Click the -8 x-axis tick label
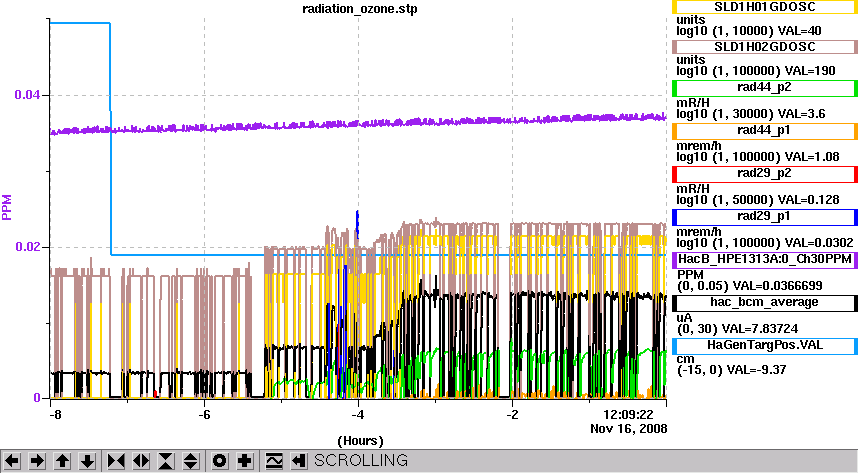Image resolution: width=858 pixels, height=473 pixels. pos(55,415)
